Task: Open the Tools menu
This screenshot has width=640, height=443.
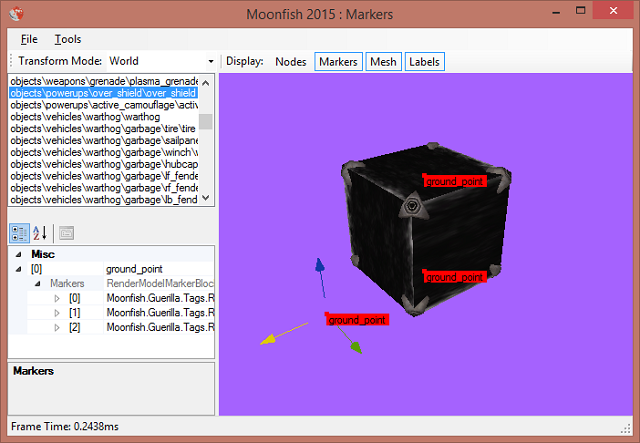Action: pos(68,39)
